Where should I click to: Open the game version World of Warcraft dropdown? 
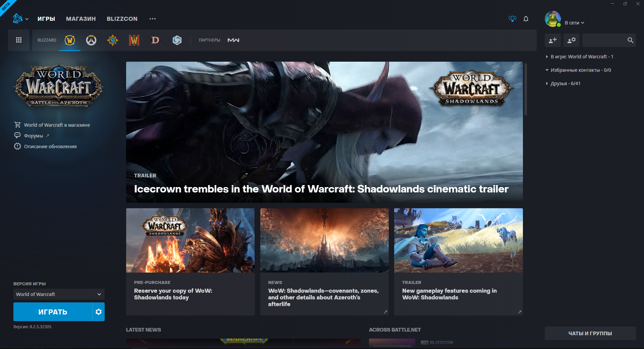pos(59,294)
